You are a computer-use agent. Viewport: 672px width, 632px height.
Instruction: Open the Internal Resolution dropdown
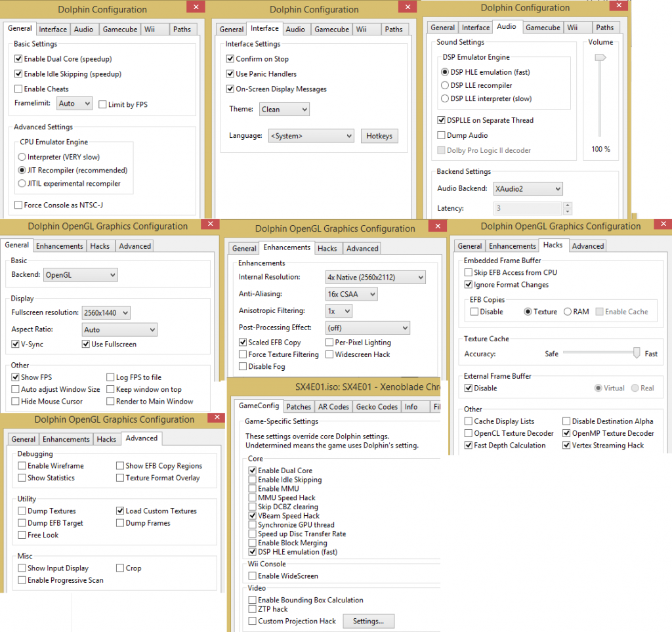pos(375,278)
